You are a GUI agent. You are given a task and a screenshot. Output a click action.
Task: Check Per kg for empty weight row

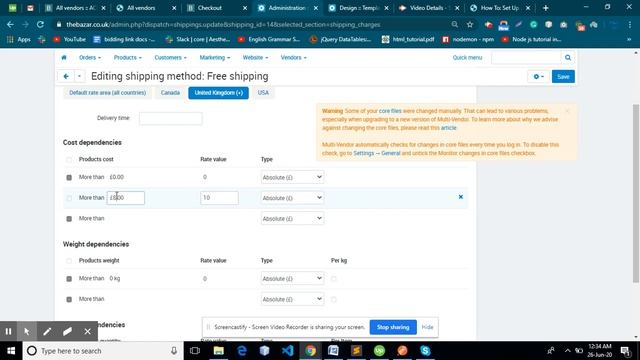pyautogui.click(x=334, y=300)
